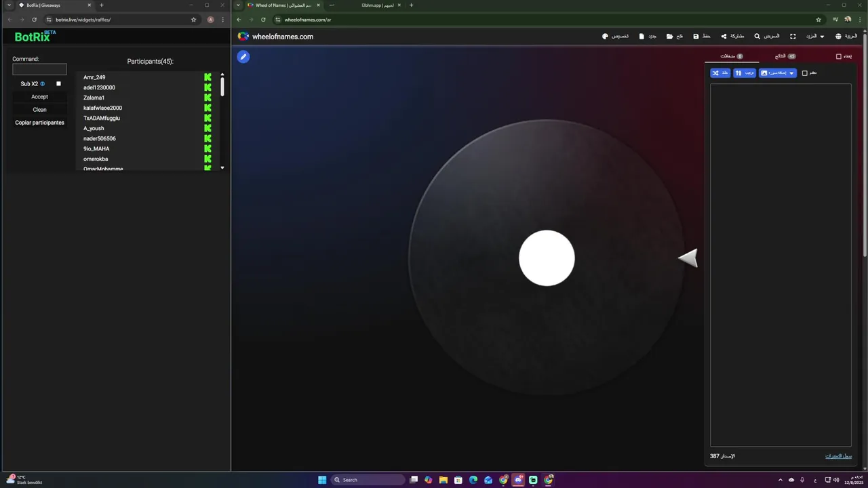Switch to the results tab showing 45
This screenshot has height=488, width=868.
point(785,56)
